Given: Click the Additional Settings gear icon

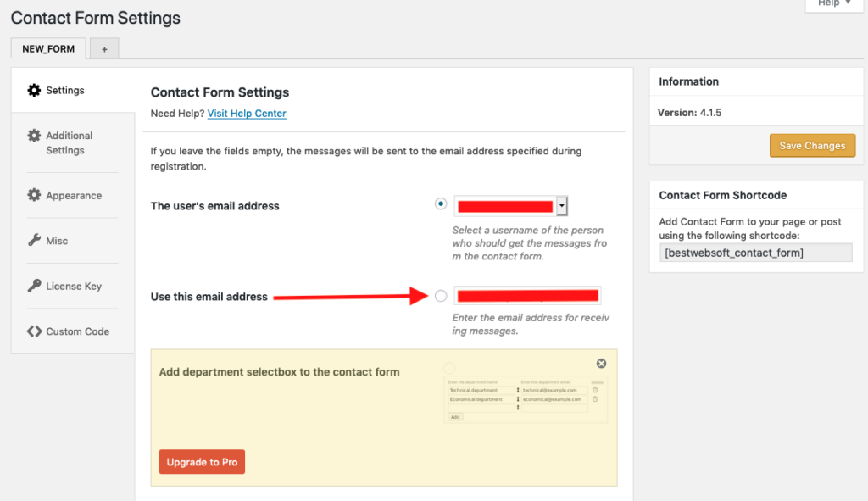Looking at the screenshot, I should click(x=35, y=136).
